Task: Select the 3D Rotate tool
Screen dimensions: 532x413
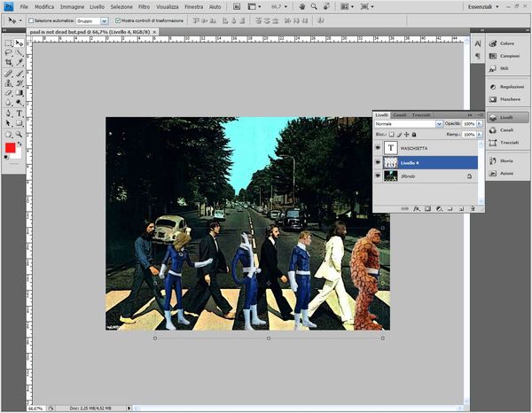Action: point(9,135)
